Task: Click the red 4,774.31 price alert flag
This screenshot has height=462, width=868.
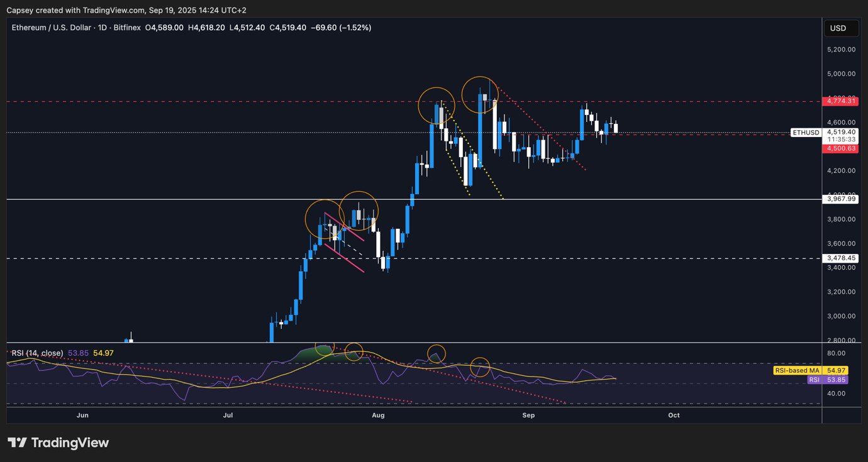Action: point(841,101)
